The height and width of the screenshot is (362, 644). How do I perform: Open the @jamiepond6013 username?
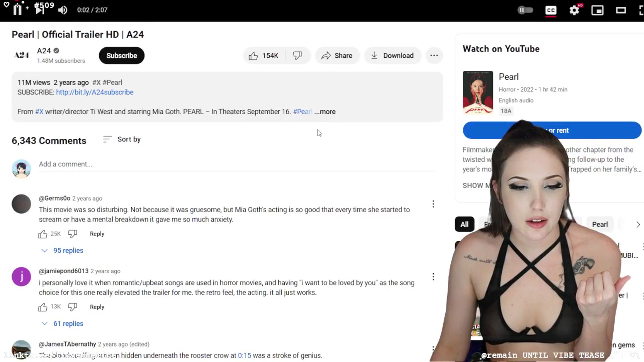64,271
